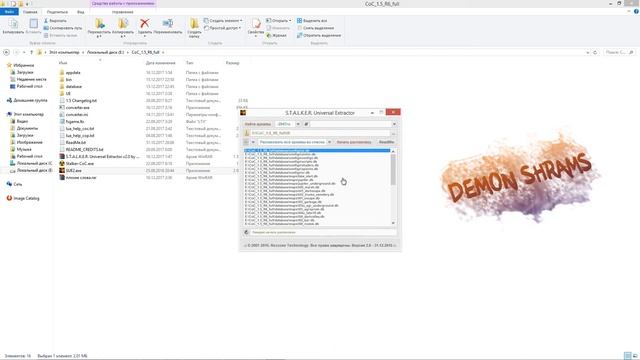Click the Переименовать ribbon icon
This screenshot has width=640, height=360.
(168, 24)
